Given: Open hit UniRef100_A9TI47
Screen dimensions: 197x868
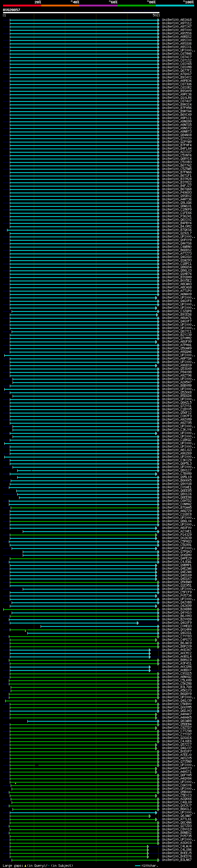Looking at the screenshot, I should [177, 26].
